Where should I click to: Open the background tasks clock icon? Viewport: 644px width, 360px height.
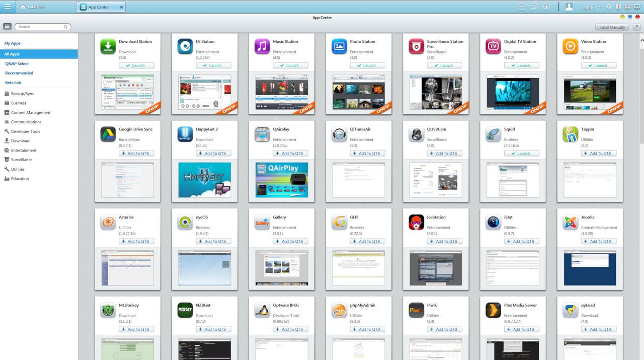point(522,7)
